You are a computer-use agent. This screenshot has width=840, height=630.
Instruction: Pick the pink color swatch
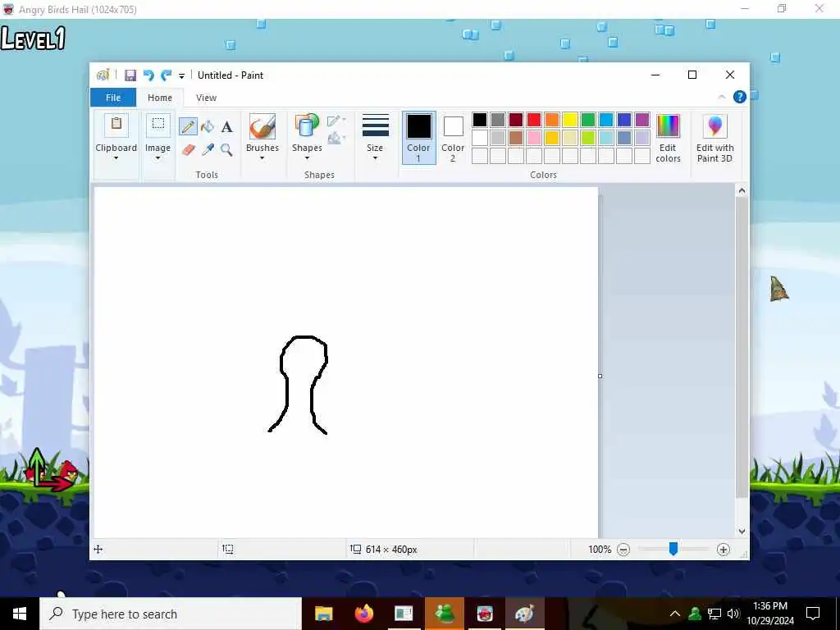(533, 138)
